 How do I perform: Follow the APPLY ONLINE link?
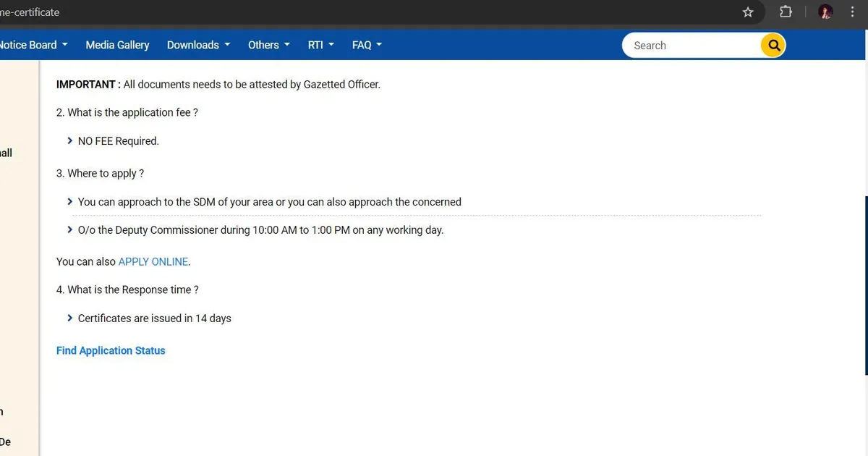click(153, 261)
